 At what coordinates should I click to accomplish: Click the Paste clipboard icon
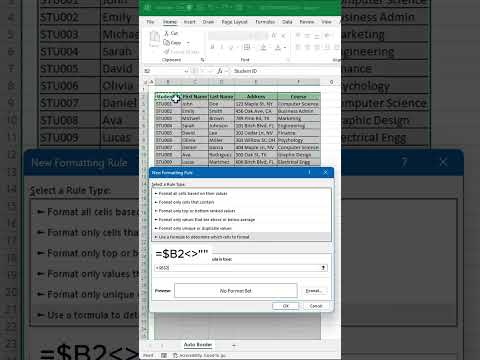click(154, 39)
